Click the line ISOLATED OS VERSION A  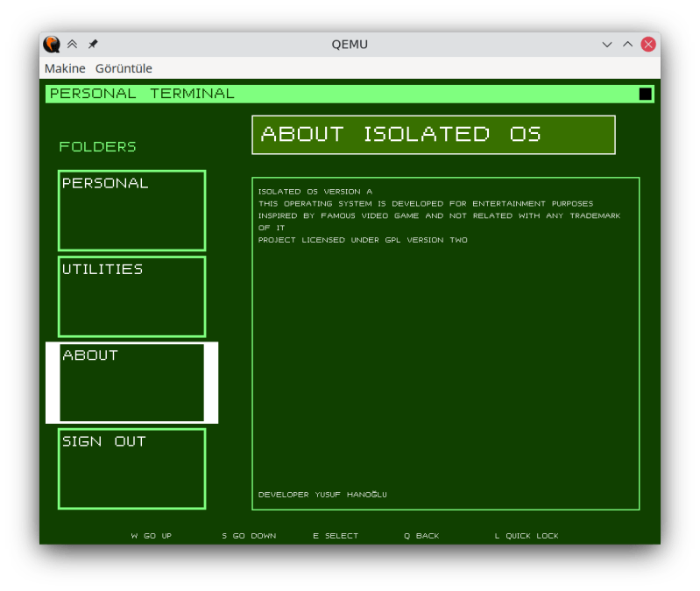315,192
